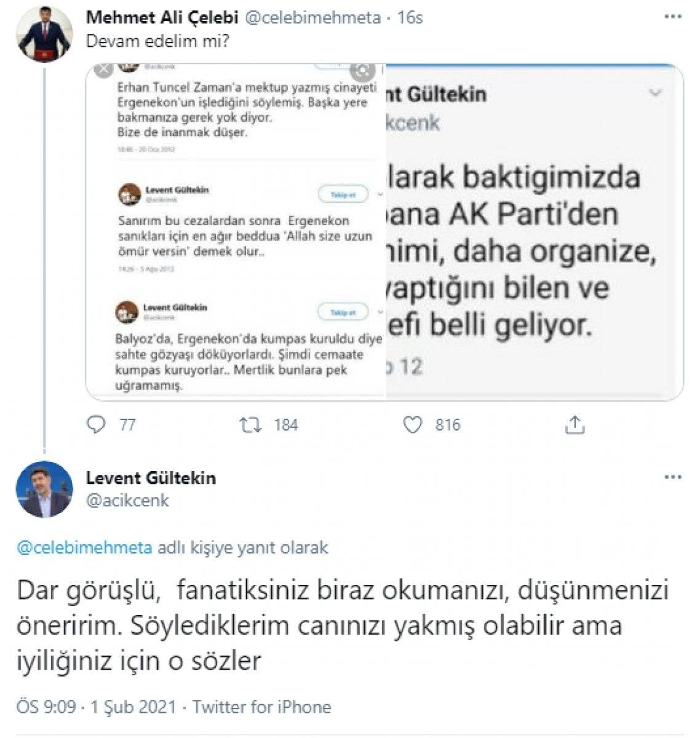The width and height of the screenshot is (700, 738).
Task: Close the embedded image with the X icon
Action: pos(102,69)
